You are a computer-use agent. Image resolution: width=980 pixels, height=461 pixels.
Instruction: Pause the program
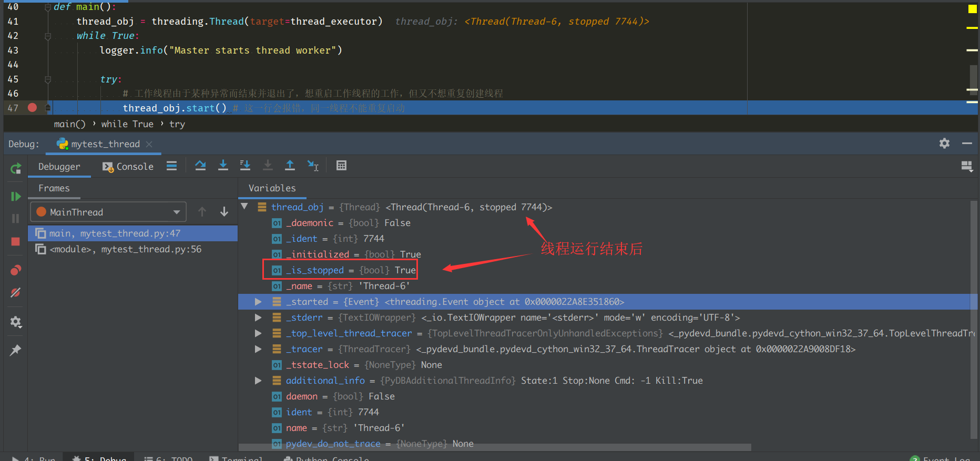[x=16, y=219]
